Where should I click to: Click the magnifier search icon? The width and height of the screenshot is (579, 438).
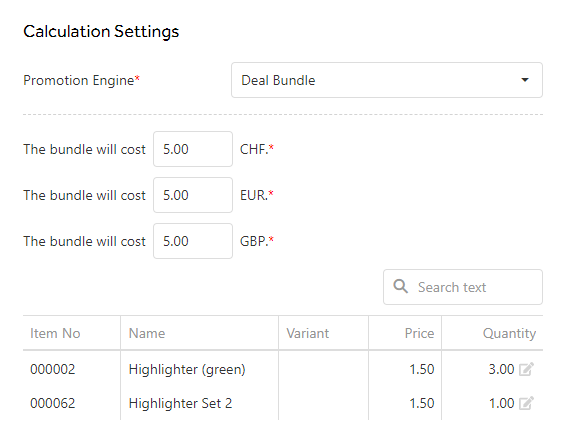pyautogui.click(x=401, y=287)
